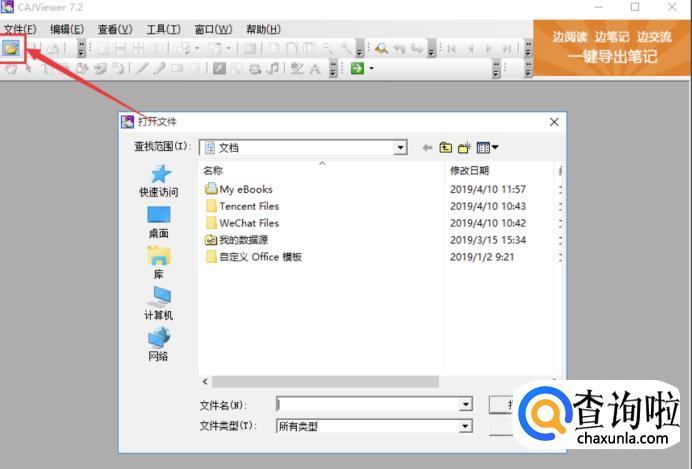Expand the 文件名 combo box arrow

click(465, 404)
